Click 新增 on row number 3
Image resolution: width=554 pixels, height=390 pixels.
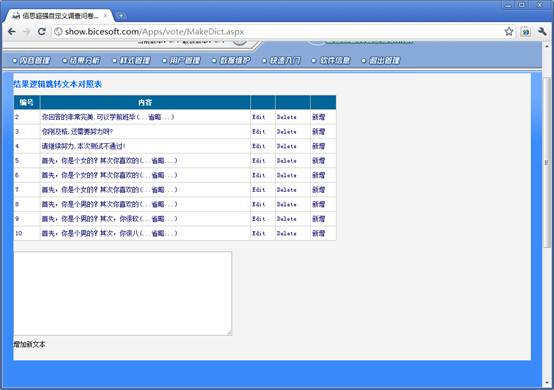[318, 132]
